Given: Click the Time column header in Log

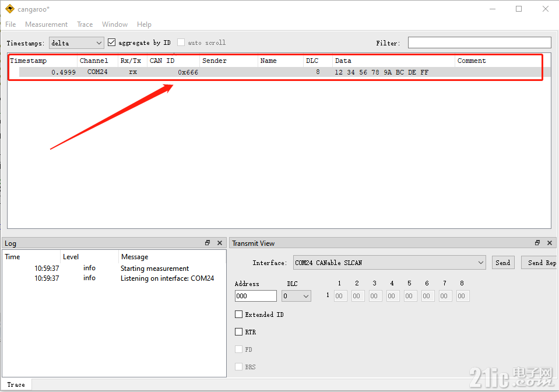Looking at the screenshot, I should (x=31, y=257).
